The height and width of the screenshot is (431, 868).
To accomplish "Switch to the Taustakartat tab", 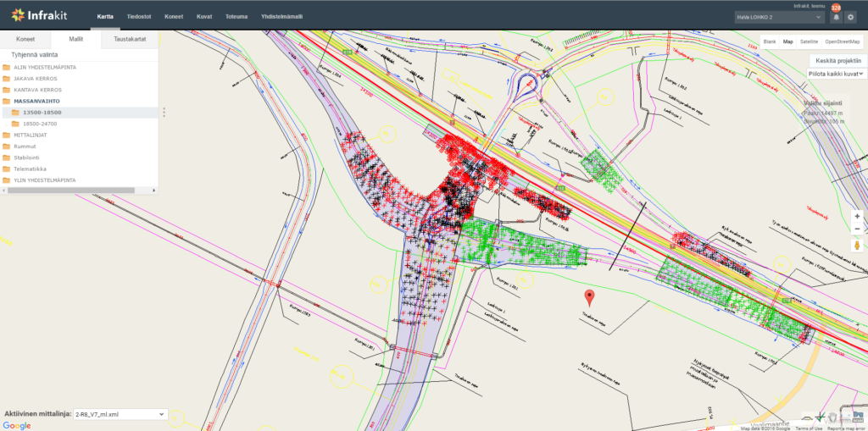I will pyautogui.click(x=130, y=39).
